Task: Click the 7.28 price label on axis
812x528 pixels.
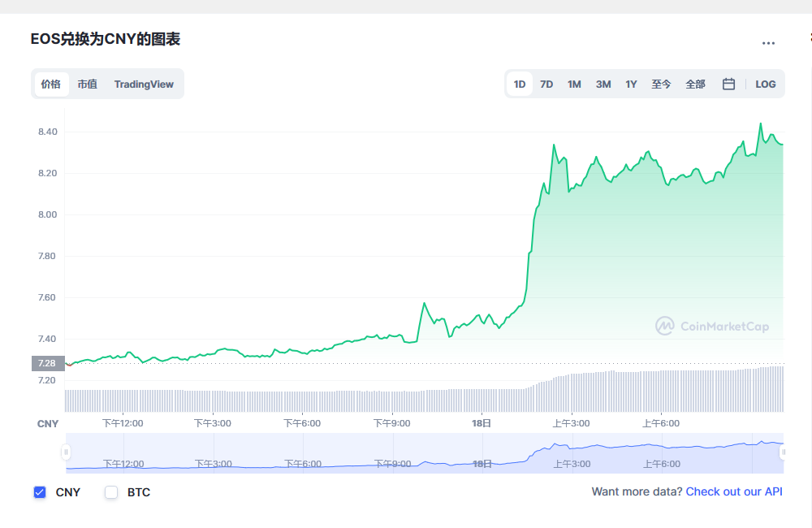Action: pos(48,363)
